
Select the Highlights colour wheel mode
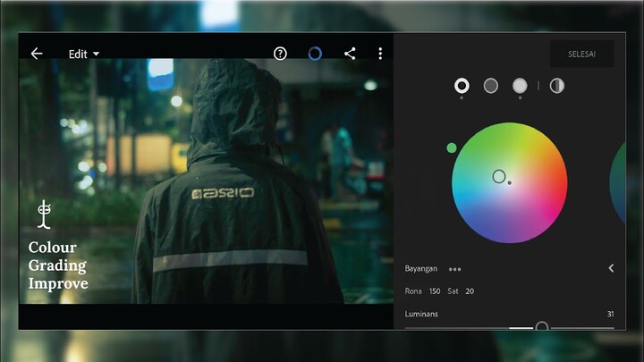click(520, 86)
